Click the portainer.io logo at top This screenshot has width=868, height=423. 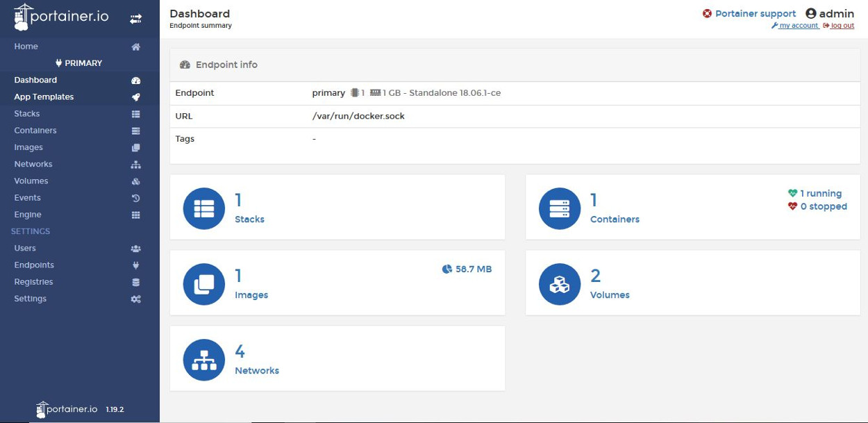click(x=61, y=17)
